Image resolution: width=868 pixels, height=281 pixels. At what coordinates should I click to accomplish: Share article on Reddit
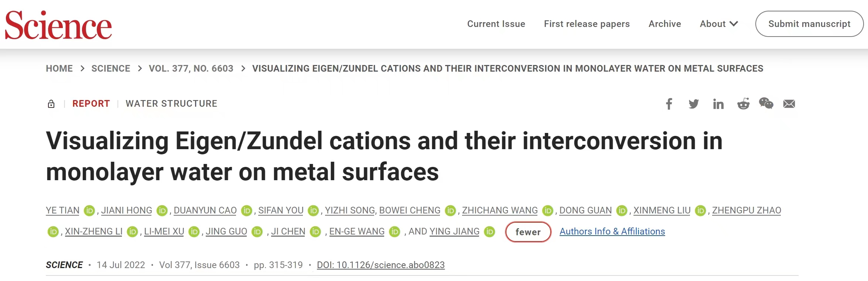tap(743, 104)
